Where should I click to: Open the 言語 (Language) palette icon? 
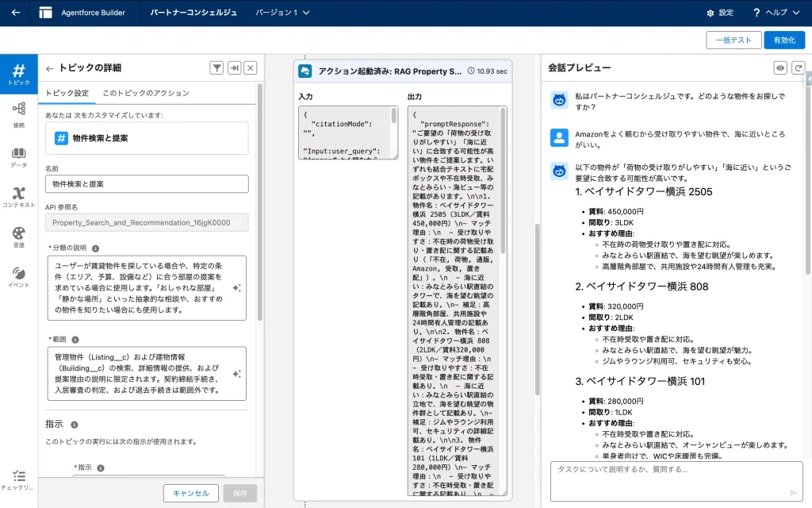tap(18, 237)
